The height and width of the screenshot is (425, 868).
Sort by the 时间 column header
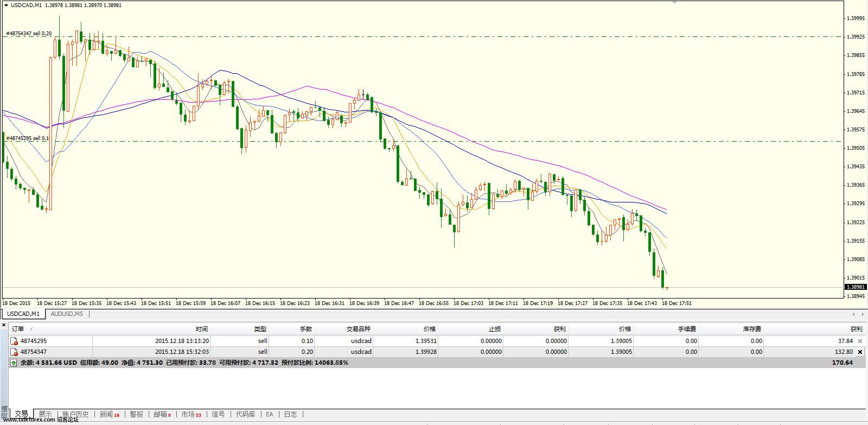[152, 329]
